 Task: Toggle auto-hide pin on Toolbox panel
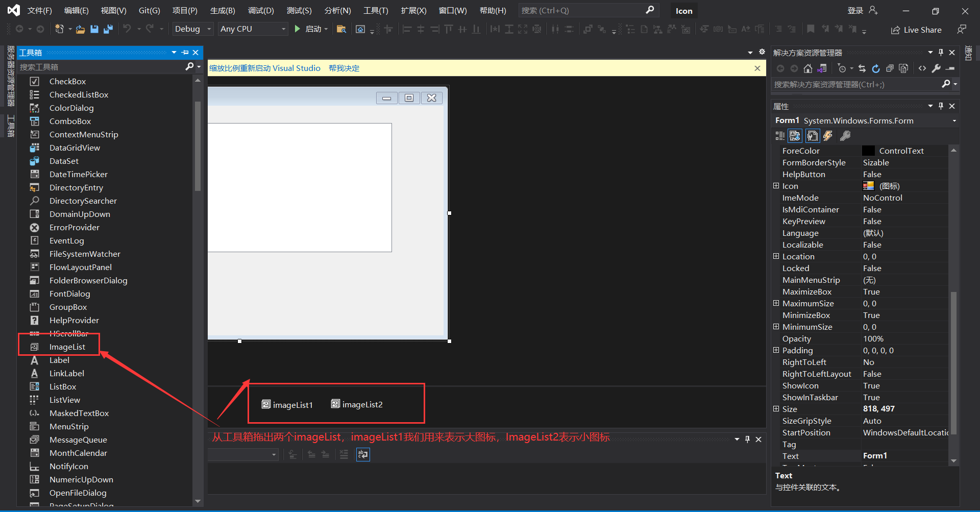click(x=185, y=52)
